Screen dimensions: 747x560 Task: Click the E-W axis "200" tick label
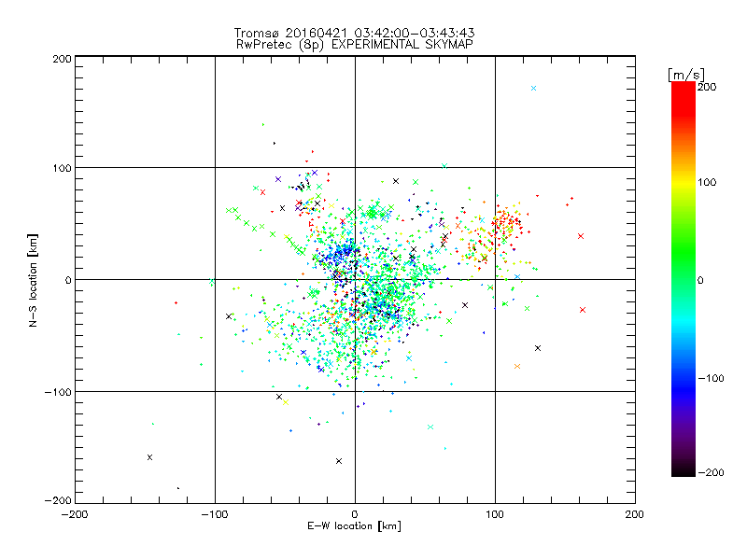coord(635,514)
